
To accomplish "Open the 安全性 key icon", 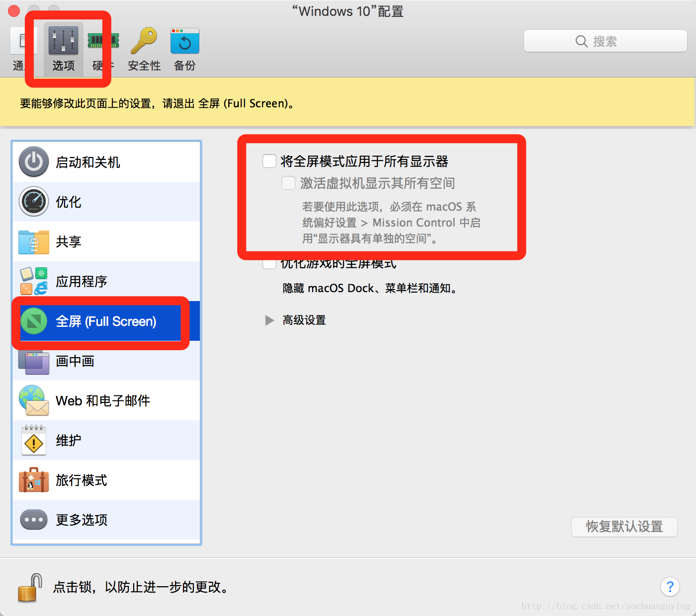I will coord(144,41).
